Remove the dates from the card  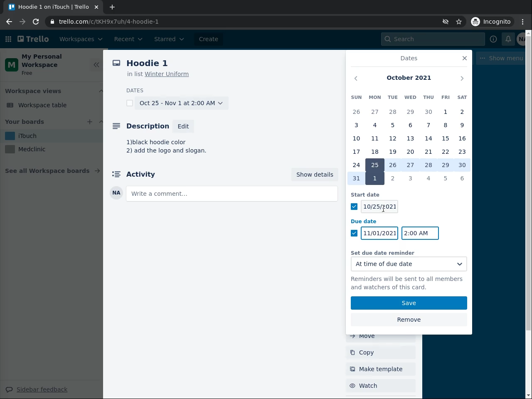pyautogui.click(x=409, y=320)
